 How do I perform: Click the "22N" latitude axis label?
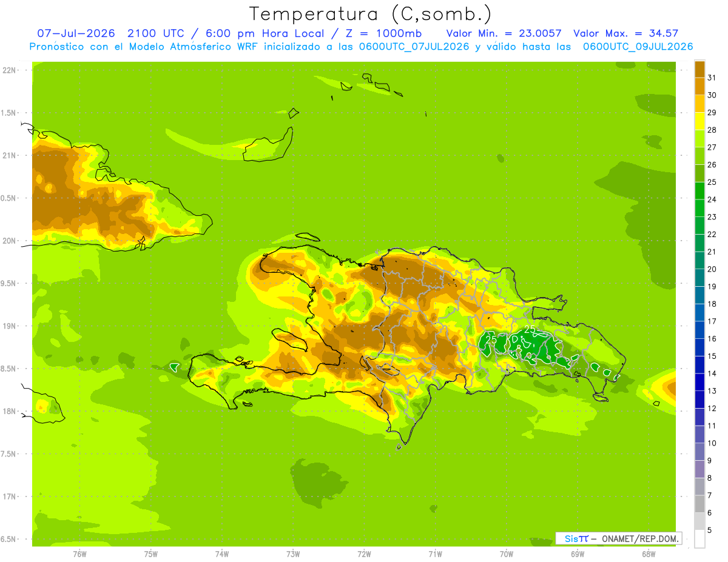tap(10, 70)
